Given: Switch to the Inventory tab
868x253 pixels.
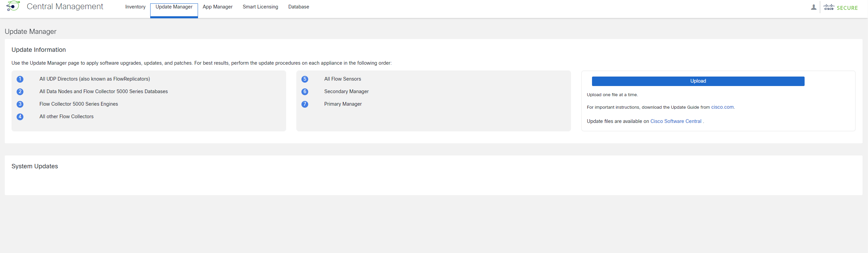Looking at the screenshot, I should [135, 7].
